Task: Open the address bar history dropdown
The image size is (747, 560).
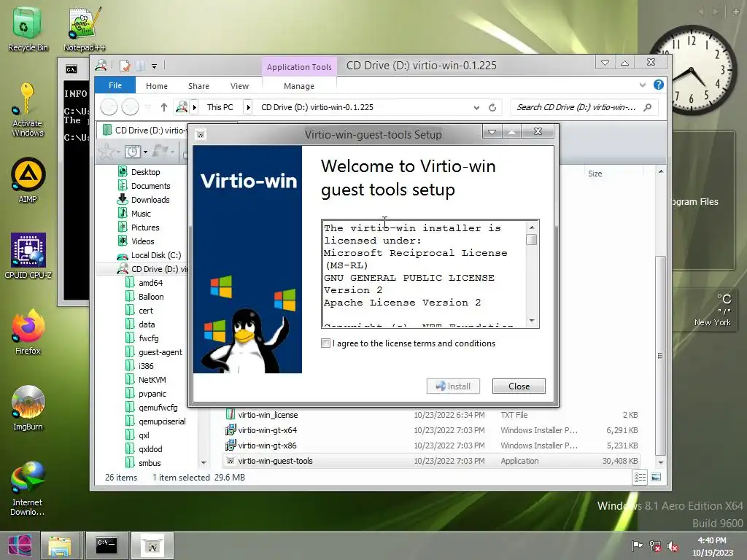Action: (476, 108)
